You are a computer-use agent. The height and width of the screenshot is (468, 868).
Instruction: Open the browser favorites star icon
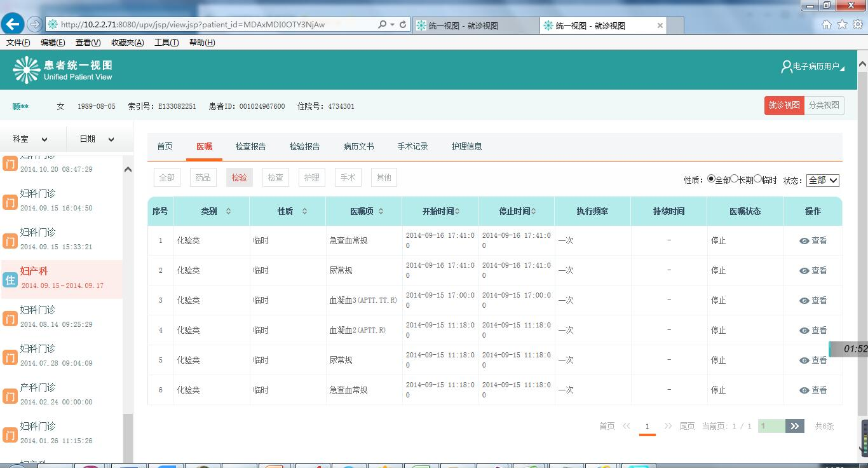(842, 25)
